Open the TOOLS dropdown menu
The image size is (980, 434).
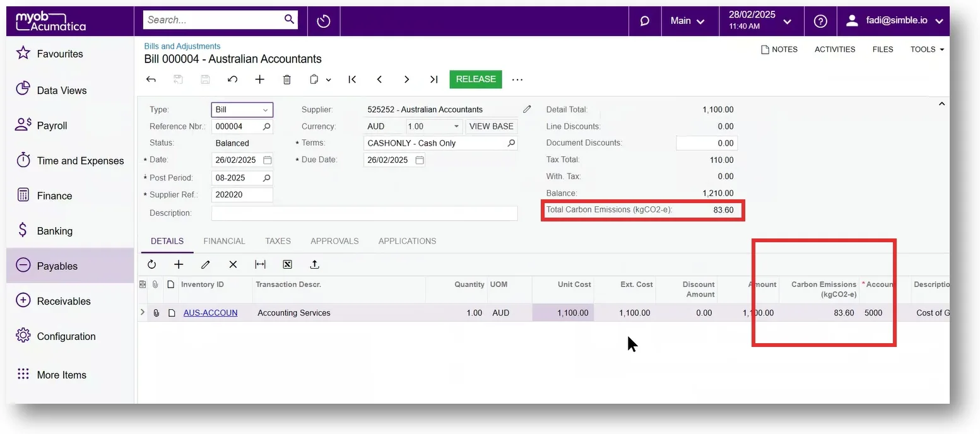pyautogui.click(x=927, y=49)
